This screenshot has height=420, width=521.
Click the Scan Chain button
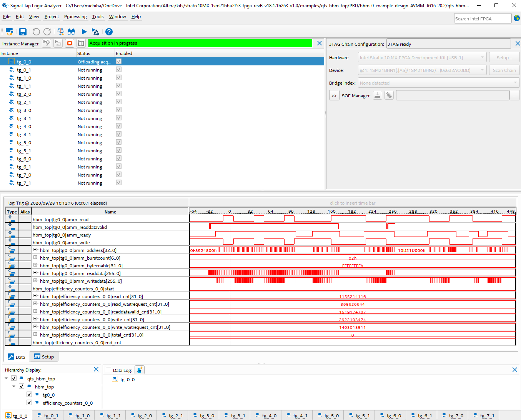tap(504, 70)
